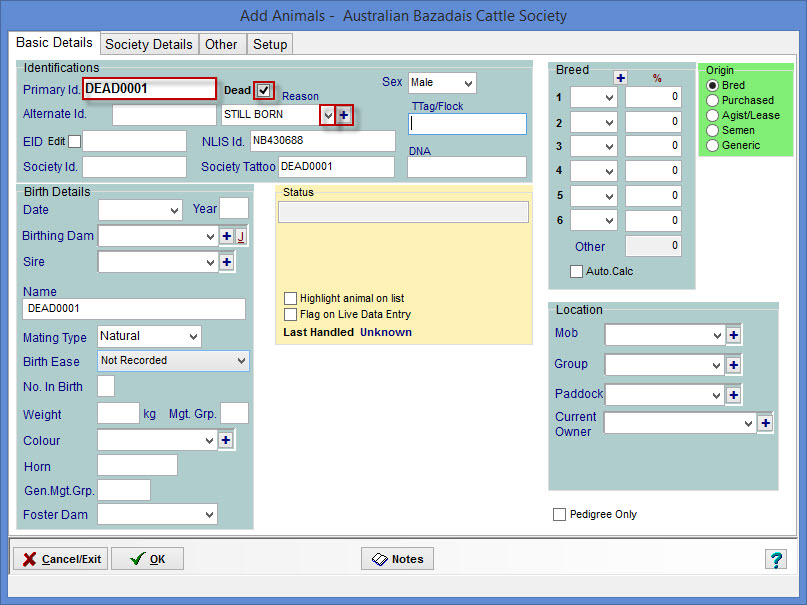Image resolution: width=807 pixels, height=605 pixels.
Task: Uncheck the Dead checkbox
Action: (264, 91)
